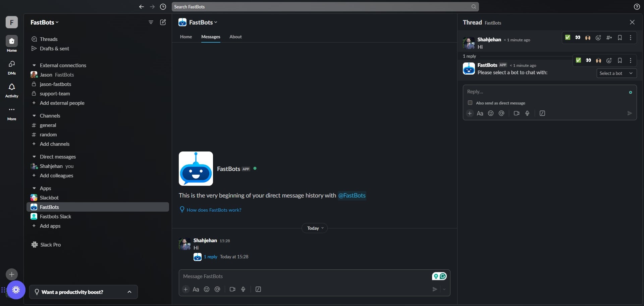Open the Select a bot dropdown
The width and height of the screenshot is (644, 306).
tap(616, 73)
